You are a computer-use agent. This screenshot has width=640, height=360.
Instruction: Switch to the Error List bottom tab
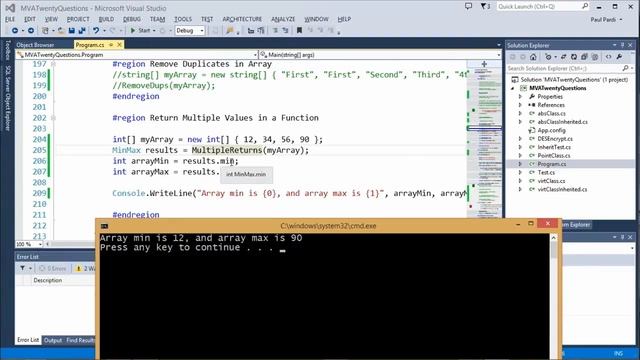pos(28,340)
